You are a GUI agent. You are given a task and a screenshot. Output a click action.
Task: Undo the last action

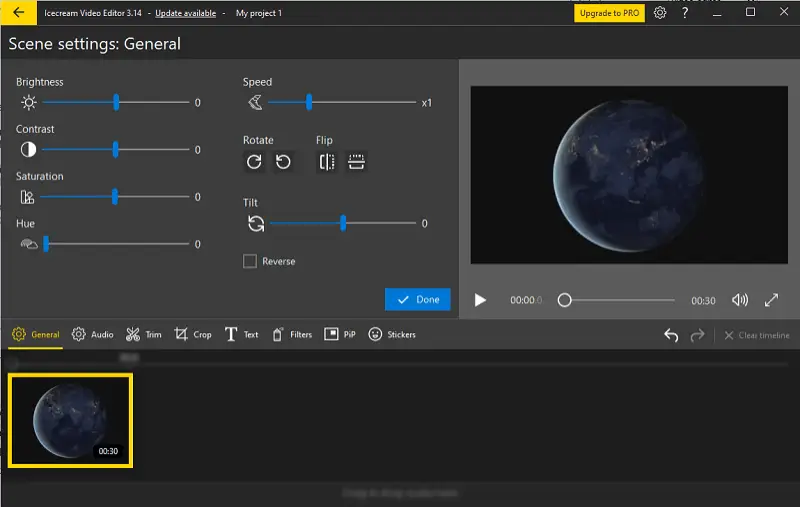coord(671,335)
